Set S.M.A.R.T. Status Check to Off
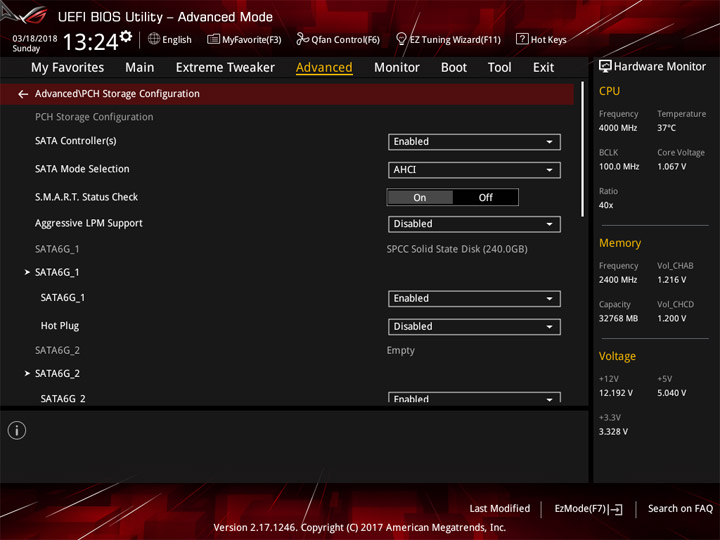This screenshot has width=720, height=540. [485, 197]
